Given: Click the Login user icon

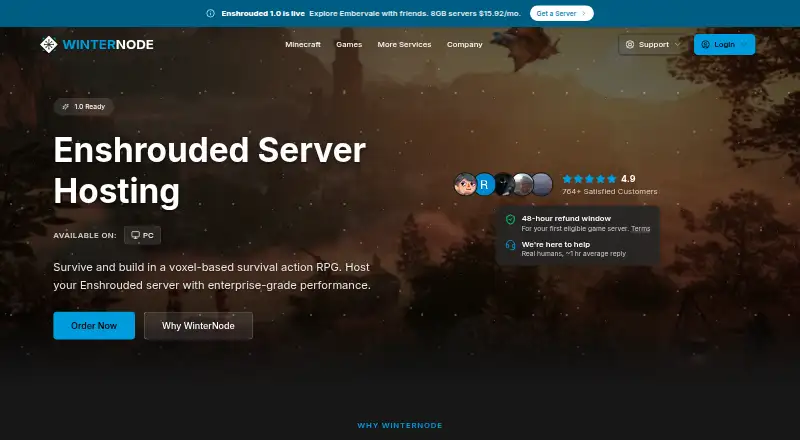Looking at the screenshot, I should click(706, 44).
